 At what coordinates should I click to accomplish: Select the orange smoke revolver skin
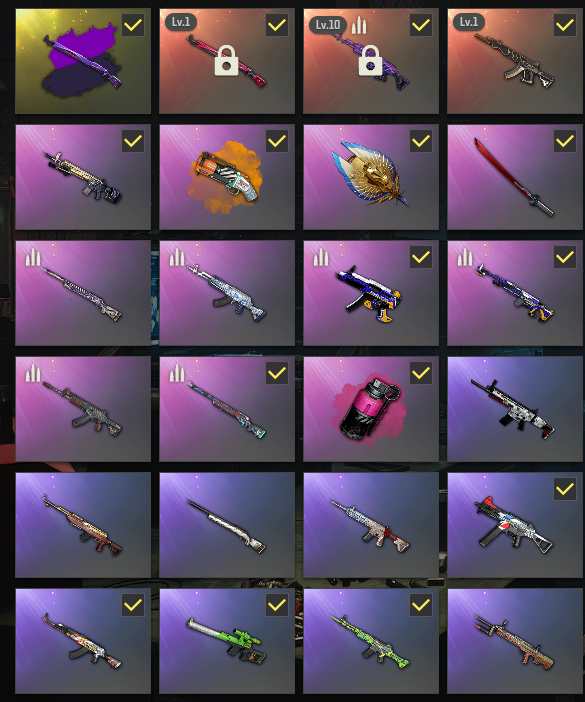pyautogui.click(x=227, y=177)
